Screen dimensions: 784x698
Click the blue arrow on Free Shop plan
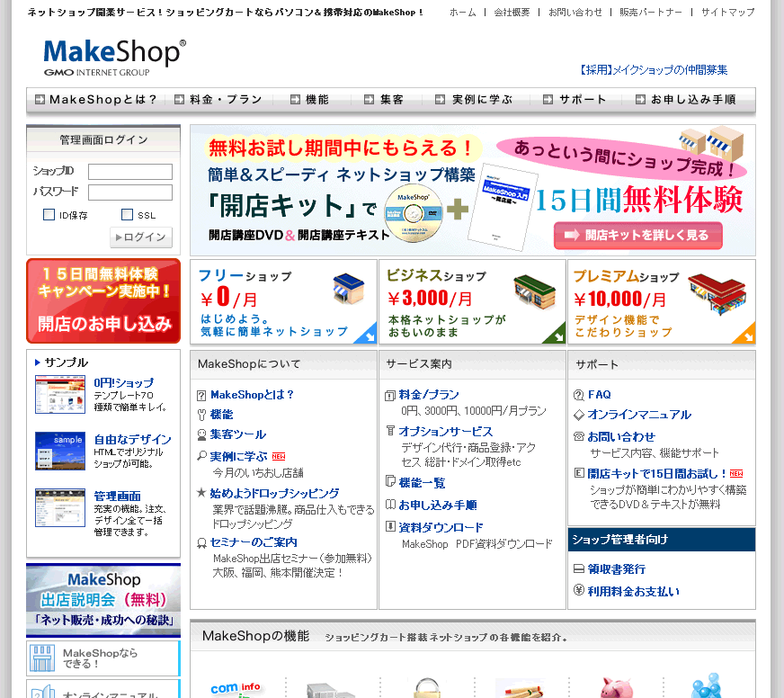[365, 333]
